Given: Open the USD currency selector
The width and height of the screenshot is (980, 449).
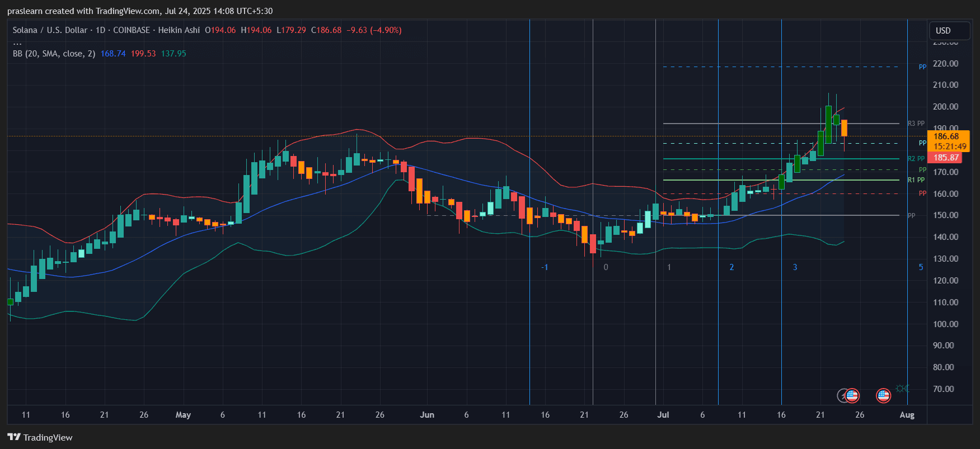Looking at the screenshot, I should pyautogui.click(x=949, y=31).
